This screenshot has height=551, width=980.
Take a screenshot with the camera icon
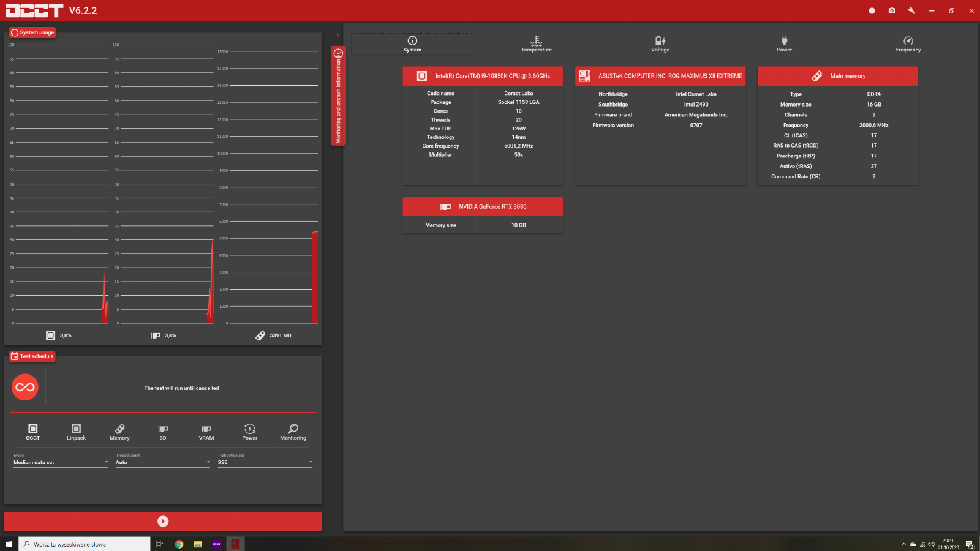pos(892,10)
